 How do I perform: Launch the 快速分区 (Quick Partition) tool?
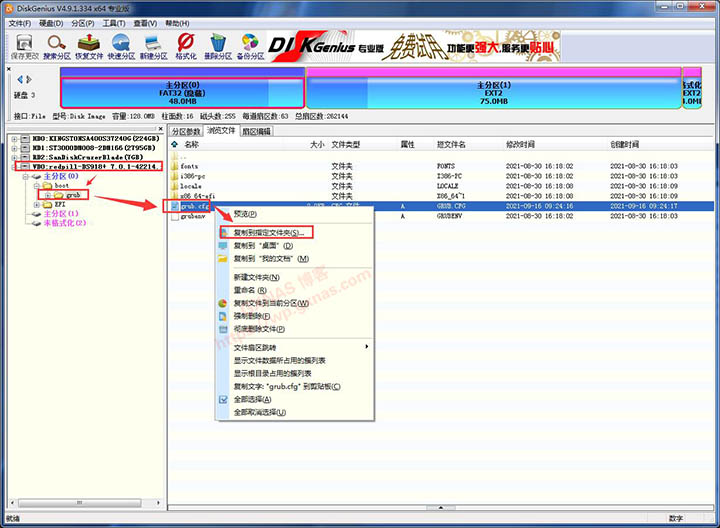point(122,46)
